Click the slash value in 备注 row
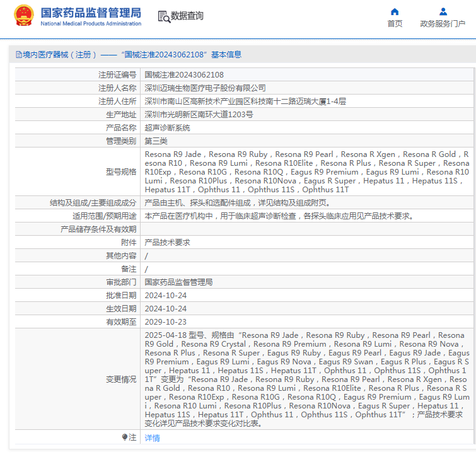 (x=146, y=269)
